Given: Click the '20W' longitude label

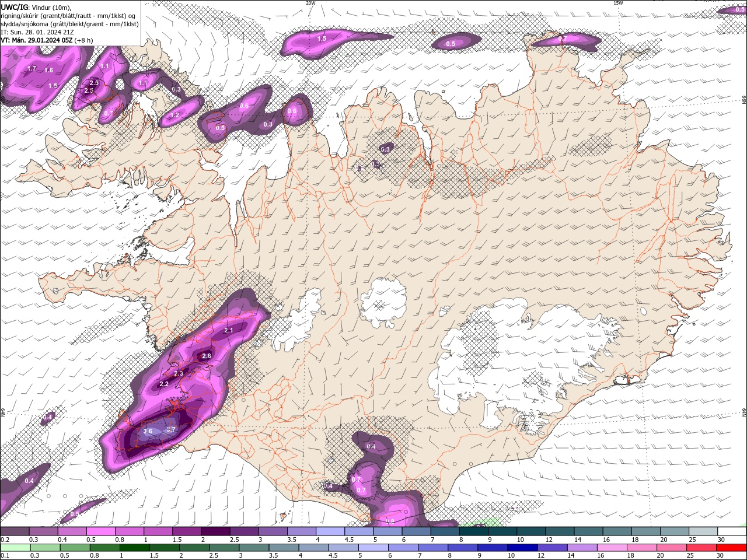Looking at the screenshot, I should click(x=310, y=2).
